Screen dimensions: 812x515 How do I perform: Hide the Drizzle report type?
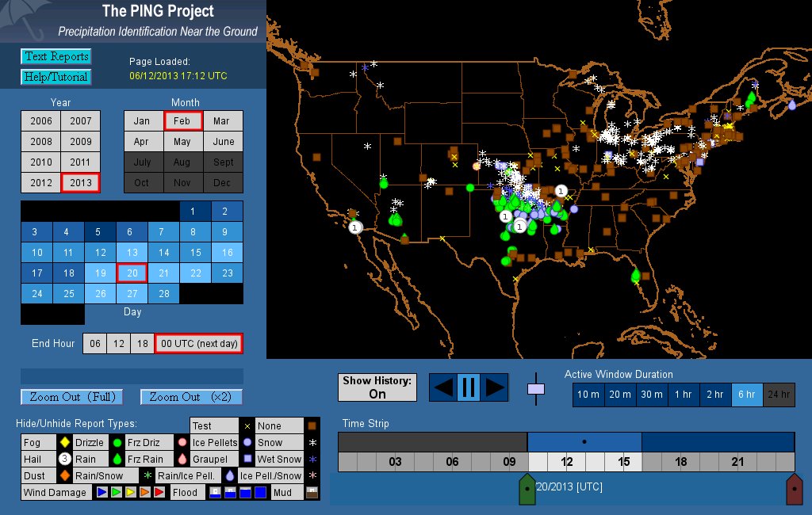click(89, 443)
